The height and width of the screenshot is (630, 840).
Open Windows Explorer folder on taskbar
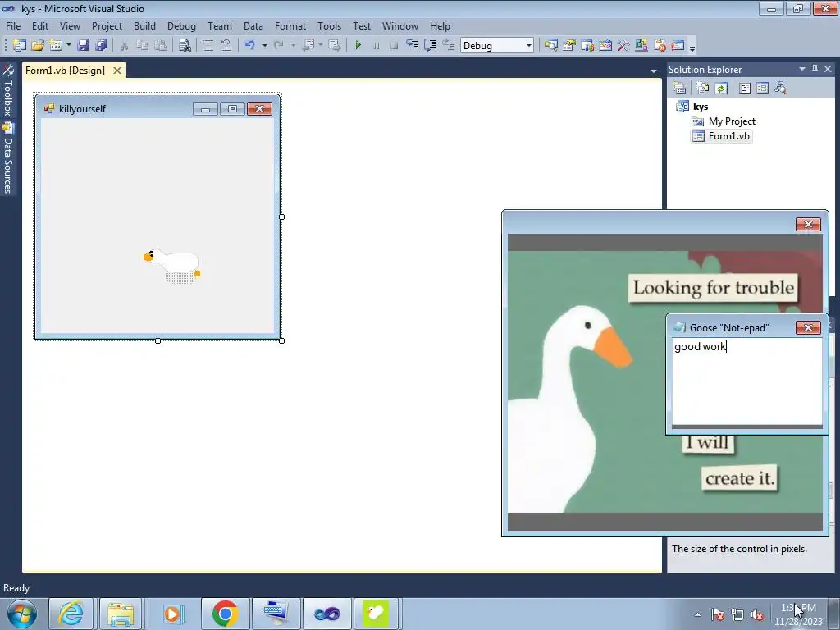pyautogui.click(x=121, y=614)
